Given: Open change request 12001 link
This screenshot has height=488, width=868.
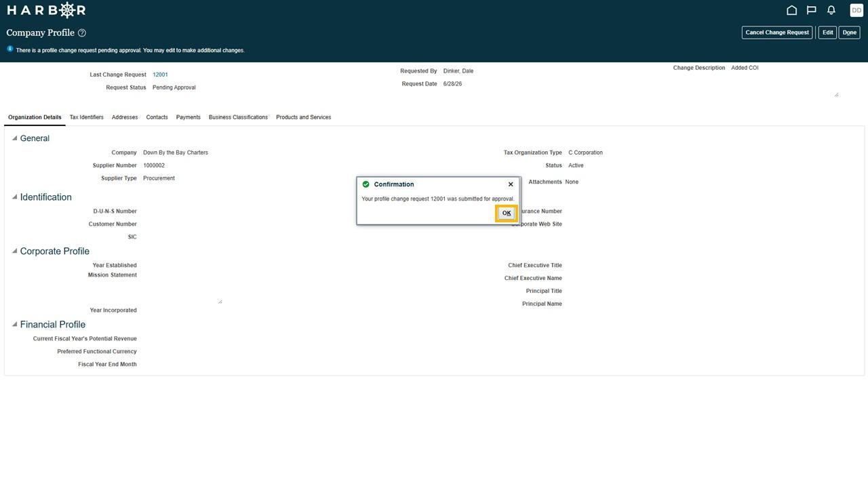Looking at the screenshot, I should coord(160,75).
